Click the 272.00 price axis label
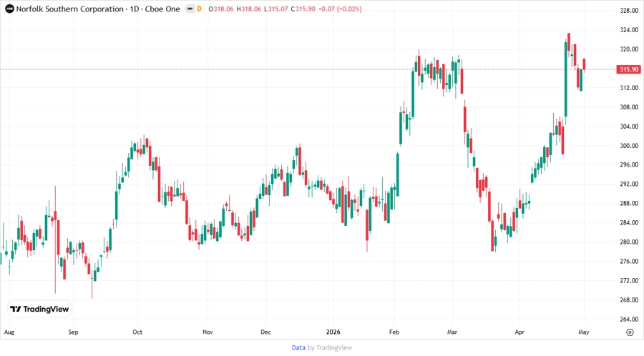This screenshot has height=356, width=644. click(629, 280)
